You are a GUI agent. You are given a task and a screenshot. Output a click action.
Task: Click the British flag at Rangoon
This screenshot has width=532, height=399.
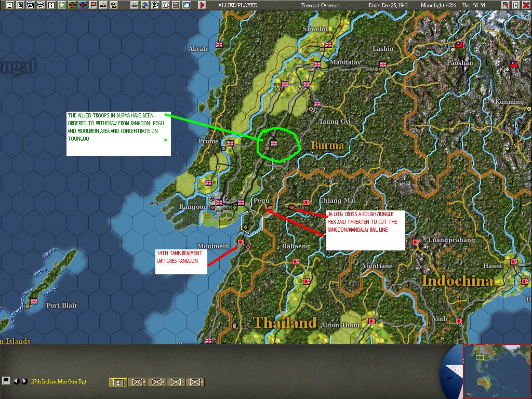click(219, 203)
